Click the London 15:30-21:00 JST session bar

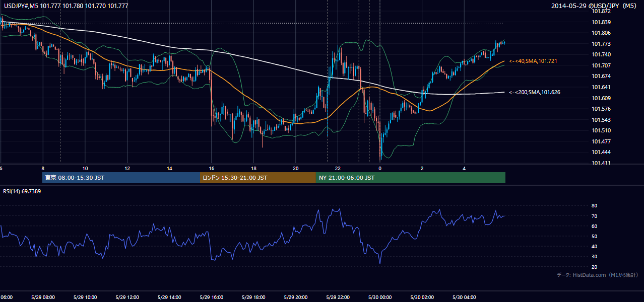coord(258,178)
